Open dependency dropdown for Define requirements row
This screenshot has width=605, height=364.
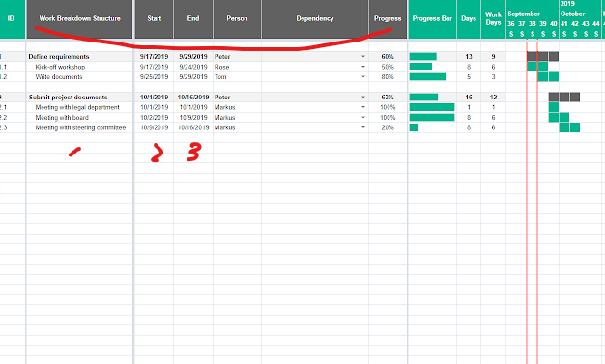point(363,57)
